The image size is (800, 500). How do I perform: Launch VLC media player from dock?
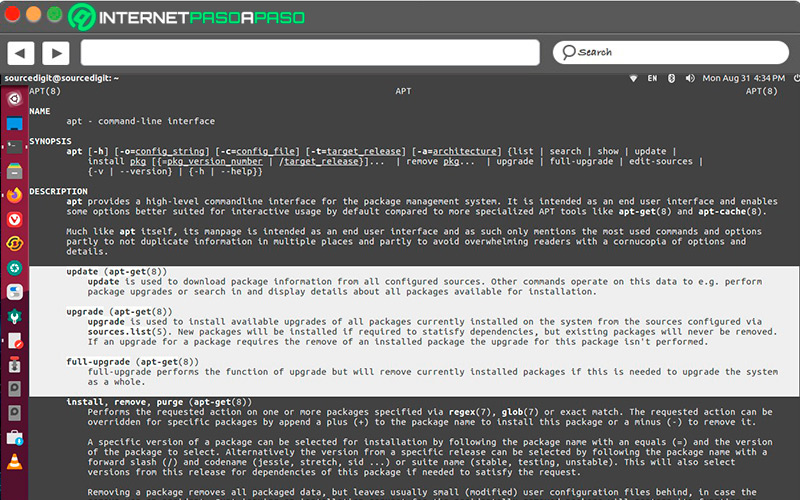(14, 462)
